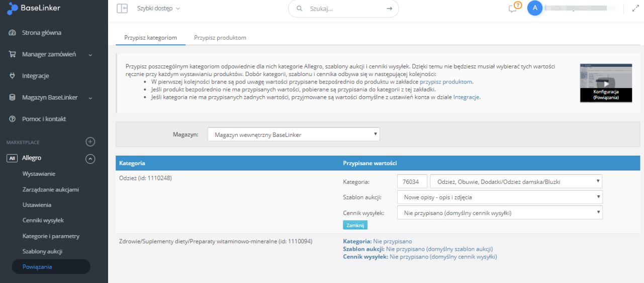Click the Manager zamówień cart icon
The width and height of the screenshot is (644, 283).
[x=13, y=54]
